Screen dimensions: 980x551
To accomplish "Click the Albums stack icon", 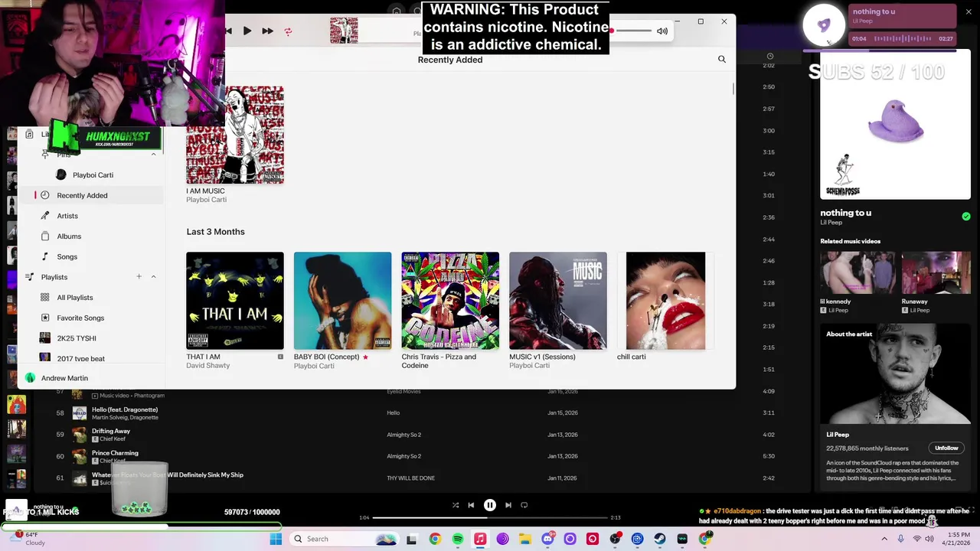I will [45, 236].
